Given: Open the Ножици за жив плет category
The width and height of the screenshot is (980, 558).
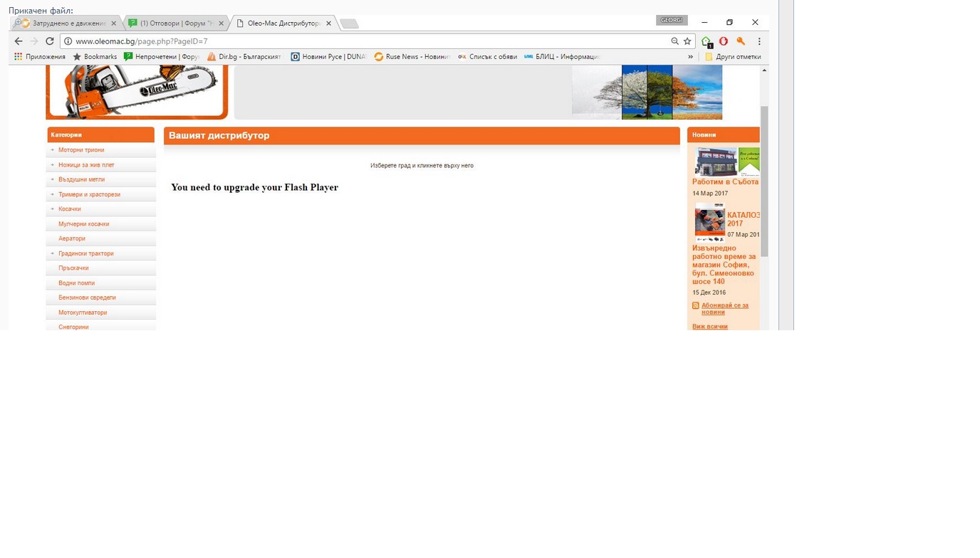Looking at the screenshot, I should click(x=86, y=165).
